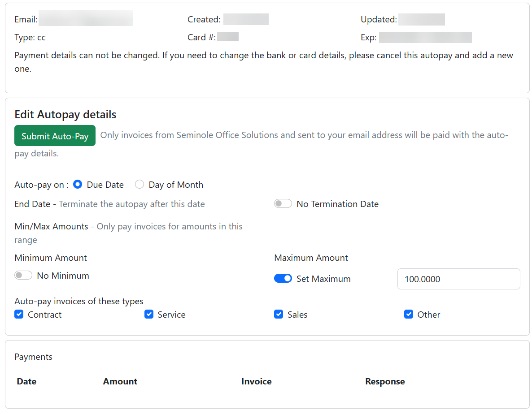The image size is (532, 414).
Task: Click the Min/Max Amounts label
Action: click(51, 226)
